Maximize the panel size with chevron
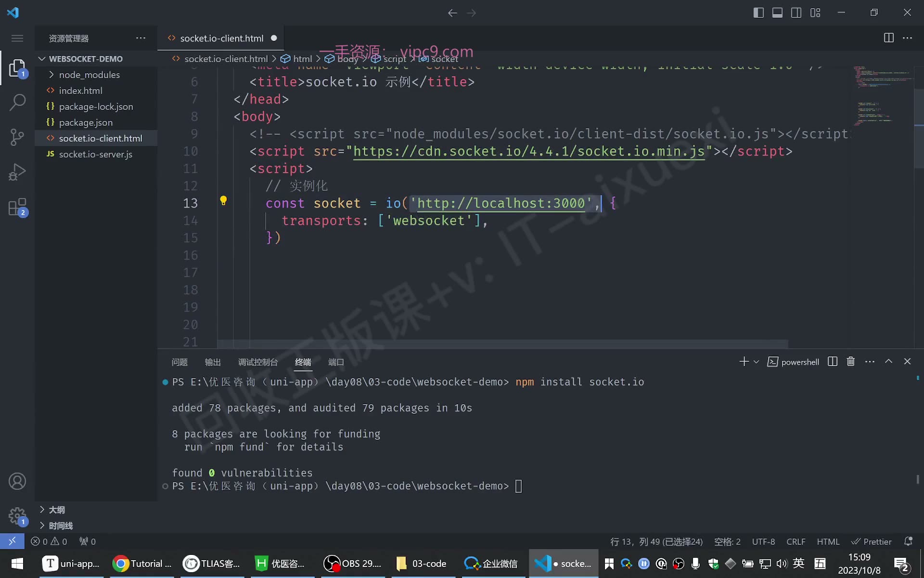924x578 pixels. point(889,361)
